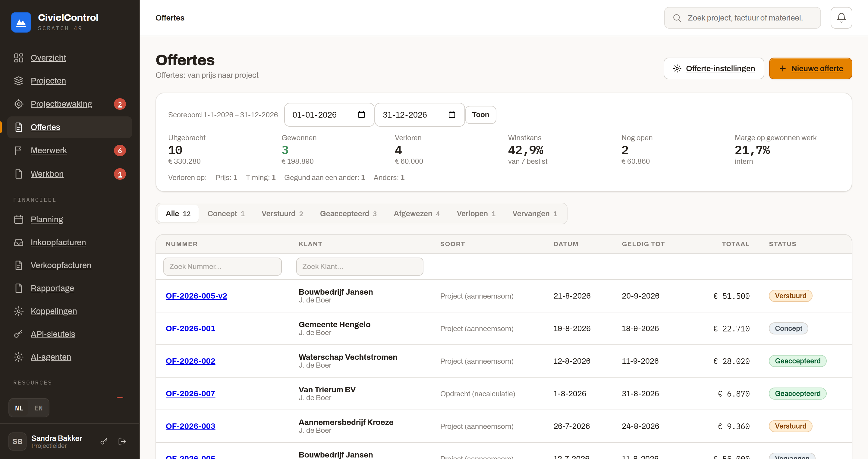Filter by Verstuurd tab

pyautogui.click(x=282, y=214)
